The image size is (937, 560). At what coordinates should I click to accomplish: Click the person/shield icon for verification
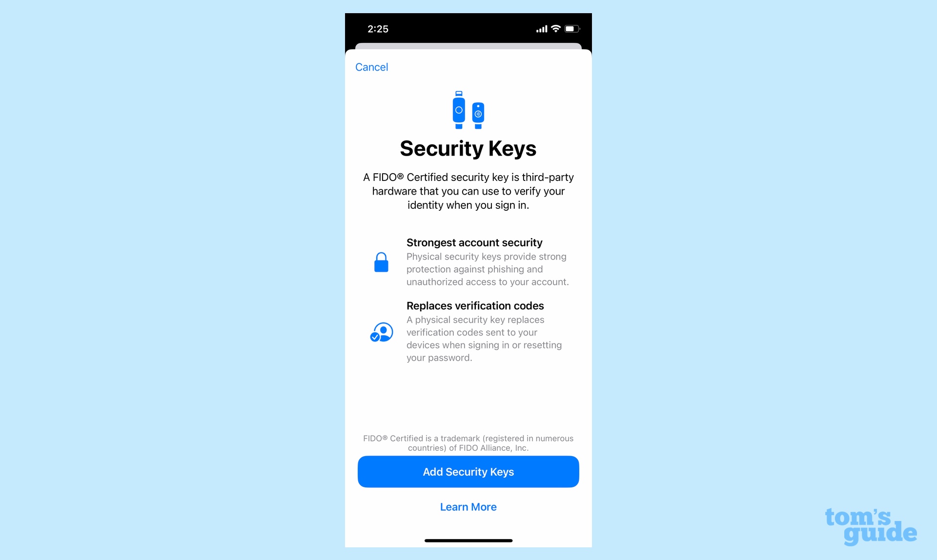coord(381,332)
